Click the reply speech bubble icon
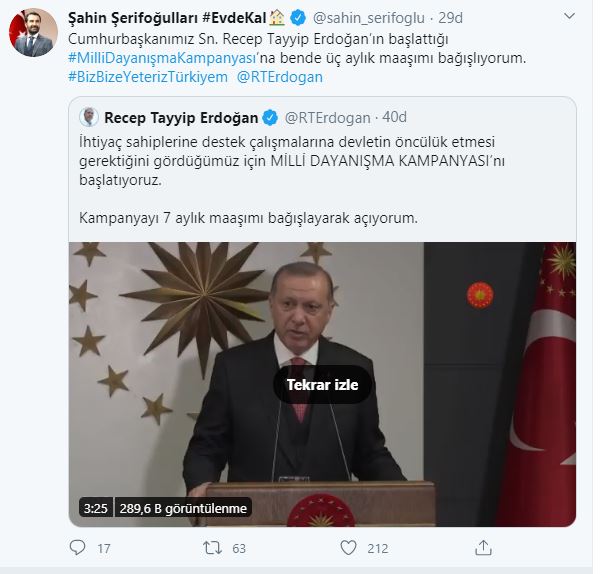The height and width of the screenshot is (574, 612). pos(79,548)
